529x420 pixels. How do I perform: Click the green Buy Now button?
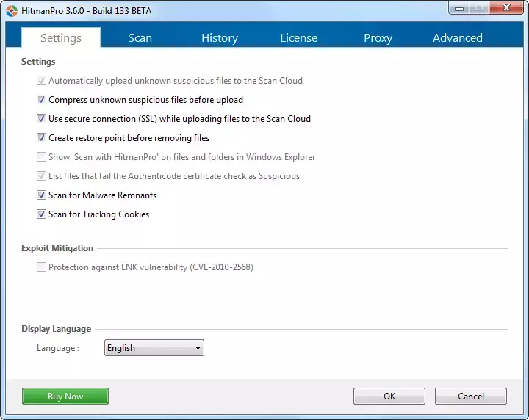tap(65, 396)
